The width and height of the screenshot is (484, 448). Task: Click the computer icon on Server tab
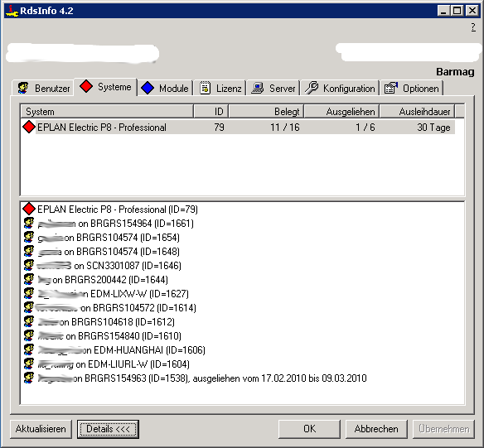click(257, 88)
